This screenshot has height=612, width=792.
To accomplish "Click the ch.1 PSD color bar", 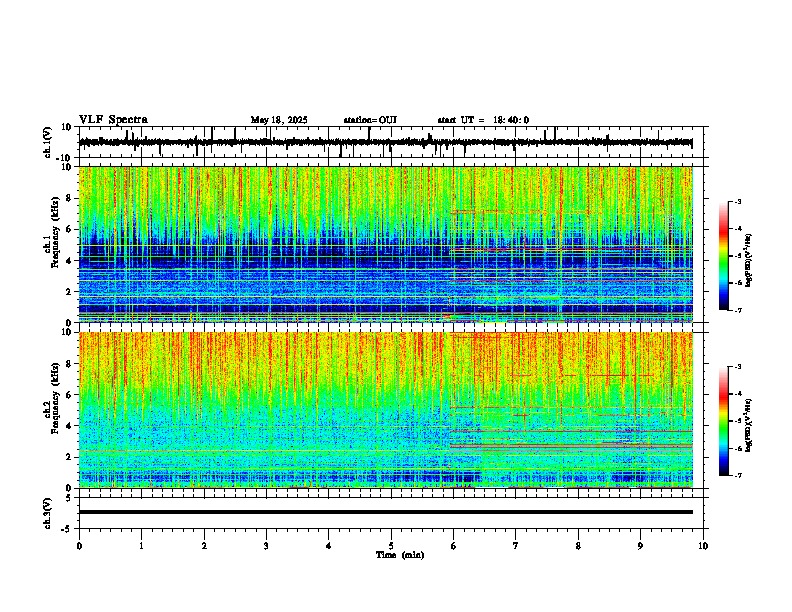I will click(x=723, y=256).
